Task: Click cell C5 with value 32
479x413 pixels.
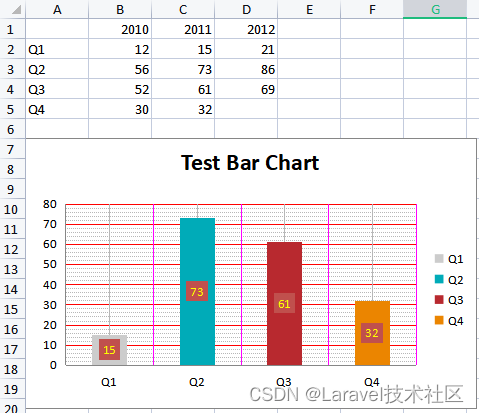Action: tap(183, 109)
